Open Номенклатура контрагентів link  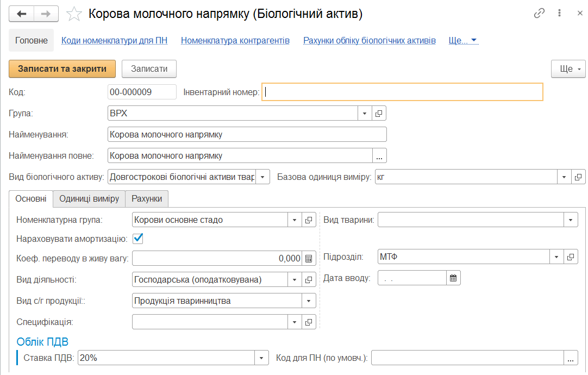[x=235, y=41]
